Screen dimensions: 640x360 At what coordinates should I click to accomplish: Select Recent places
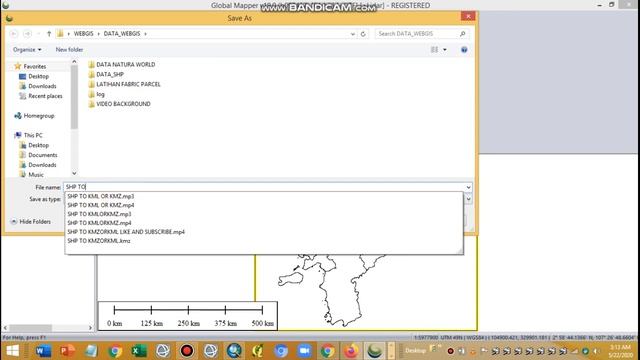41,96
